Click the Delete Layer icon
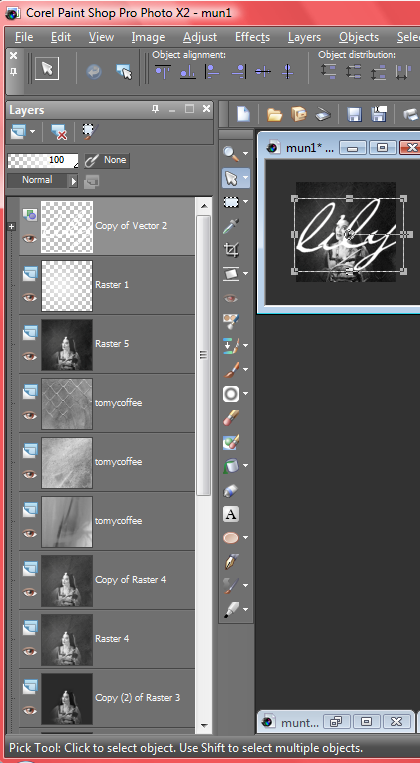This screenshot has width=420, height=763. (x=59, y=131)
